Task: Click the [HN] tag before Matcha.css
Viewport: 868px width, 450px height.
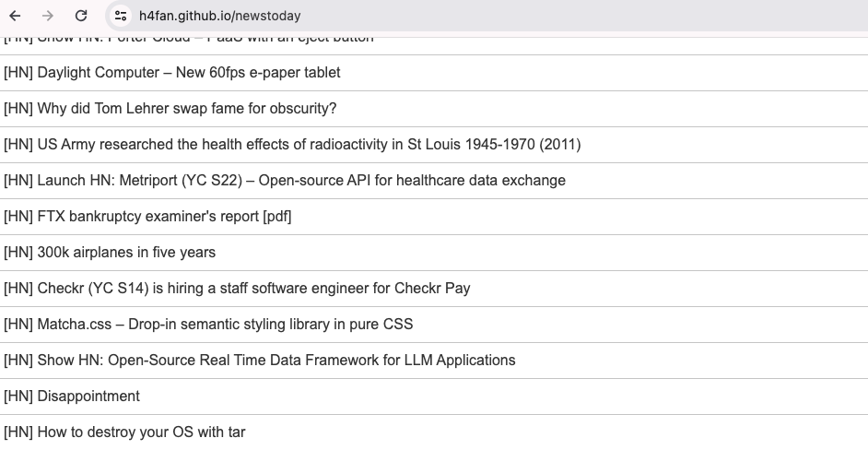Action: click(18, 324)
